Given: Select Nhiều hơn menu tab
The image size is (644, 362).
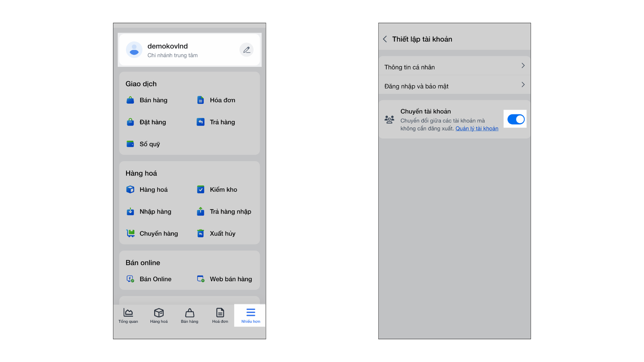Looking at the screenshot, I should (251, 315).
